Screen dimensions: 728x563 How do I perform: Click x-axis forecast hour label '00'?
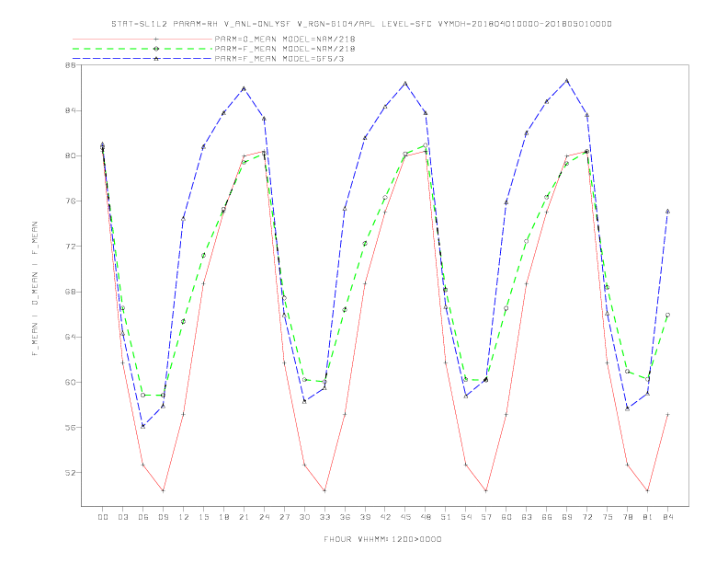click(103, 517)
